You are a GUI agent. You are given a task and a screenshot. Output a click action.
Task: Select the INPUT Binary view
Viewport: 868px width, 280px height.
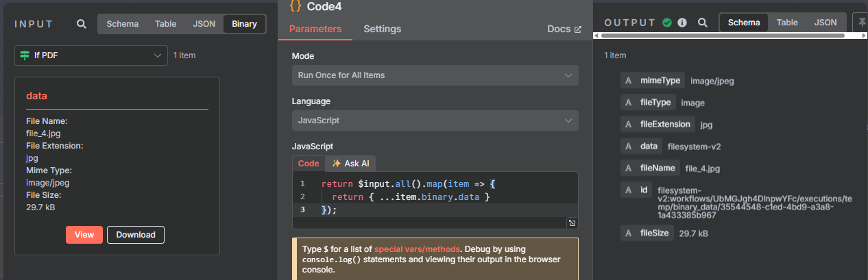pos(245,24)
